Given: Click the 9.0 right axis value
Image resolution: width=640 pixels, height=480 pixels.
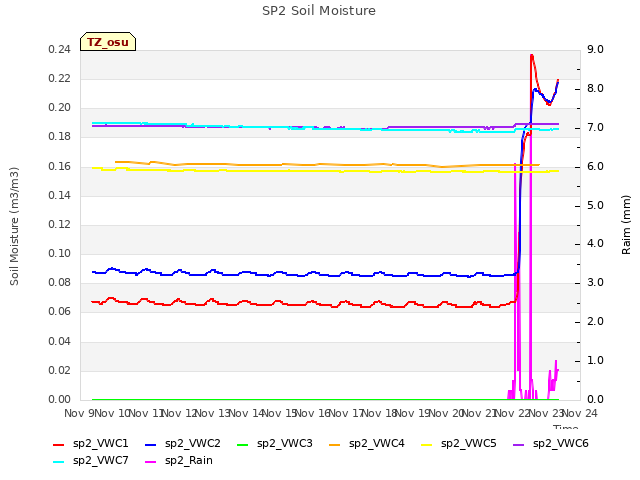Looking at the screenshot, I should click(595, 49).
